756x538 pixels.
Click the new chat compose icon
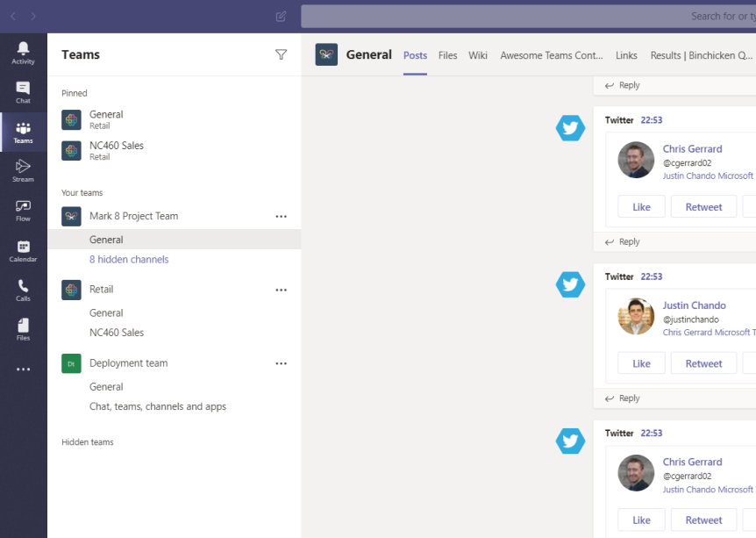pyautogui.click(x=281, y=16)
